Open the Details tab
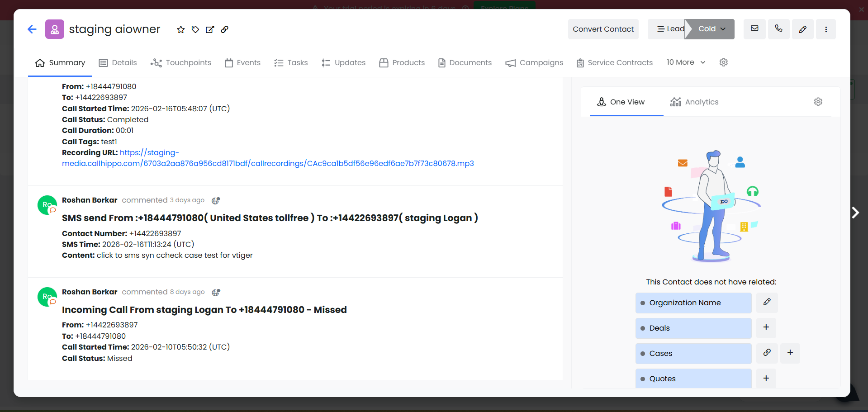 click(118, 63)
